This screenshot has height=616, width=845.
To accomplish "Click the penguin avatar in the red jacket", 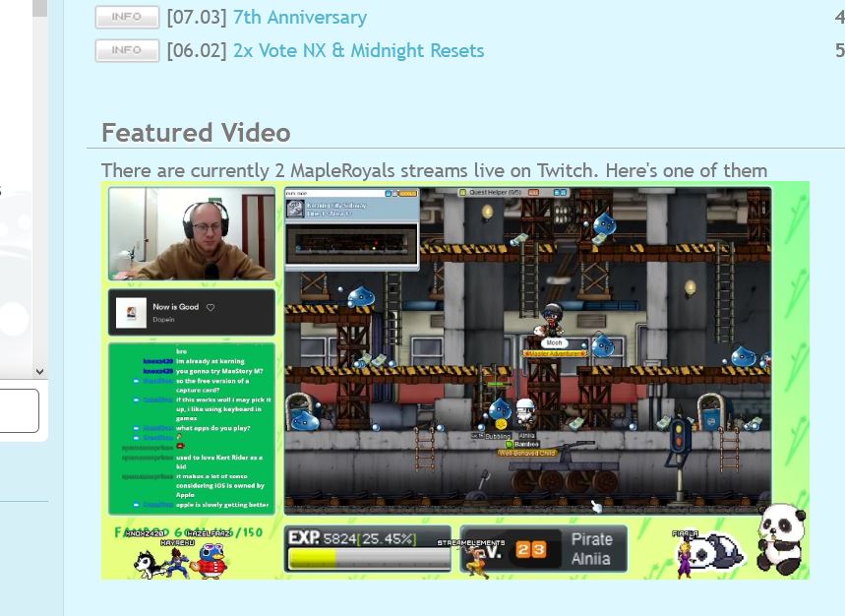I will coord(211,561).
